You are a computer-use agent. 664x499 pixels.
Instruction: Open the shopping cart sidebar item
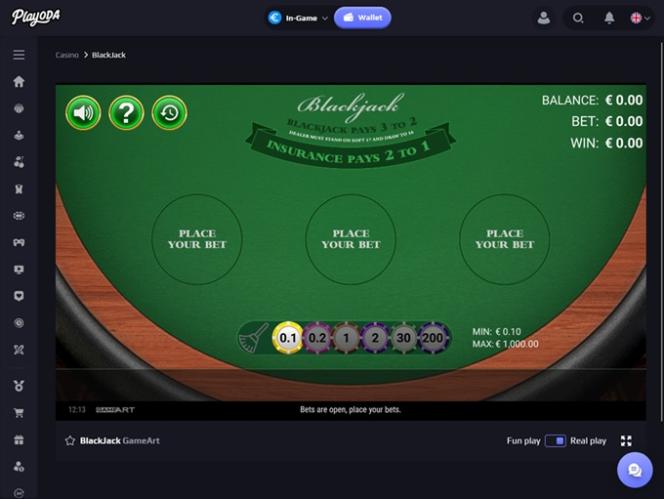click(x=19, y=413)
